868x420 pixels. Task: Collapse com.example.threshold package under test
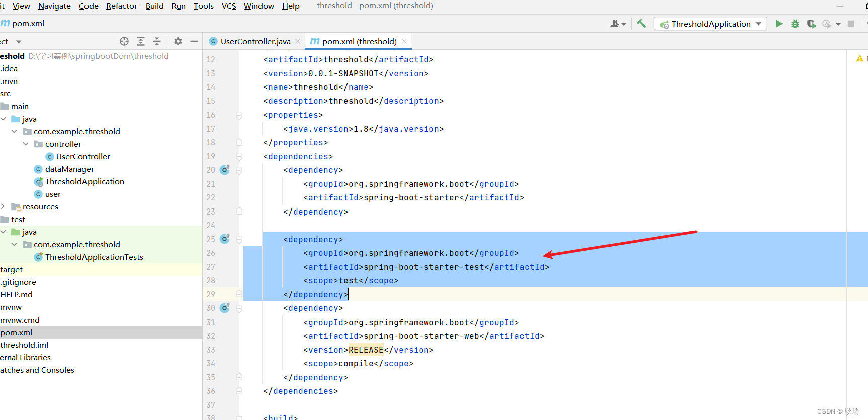click(14, 244)
